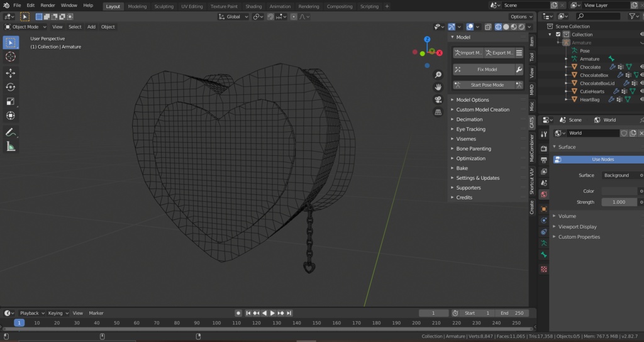Select the Move tool in the toolbar
This screenshot has width=644, height=342.
coord(11,73)
